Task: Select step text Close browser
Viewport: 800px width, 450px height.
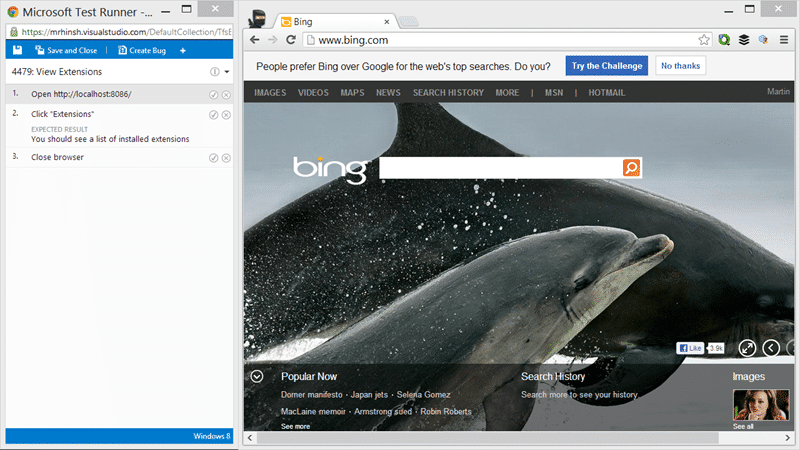Action: click(57, 157)
